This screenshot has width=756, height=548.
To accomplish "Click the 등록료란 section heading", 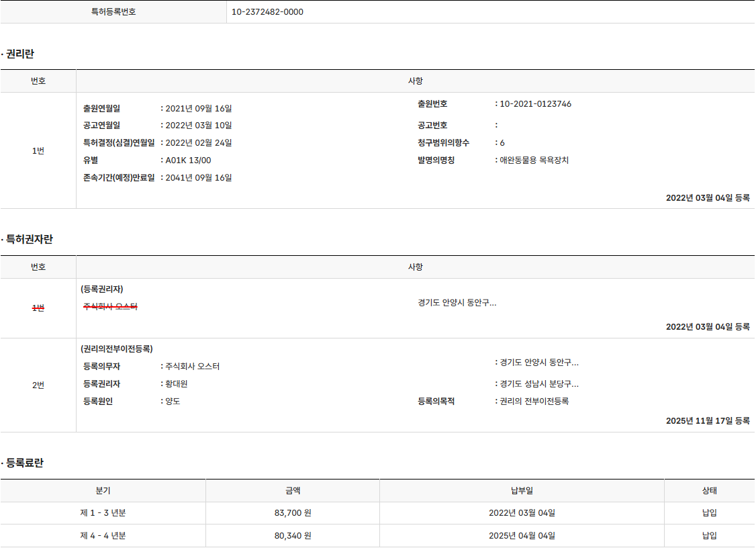I will coord(24,463).
